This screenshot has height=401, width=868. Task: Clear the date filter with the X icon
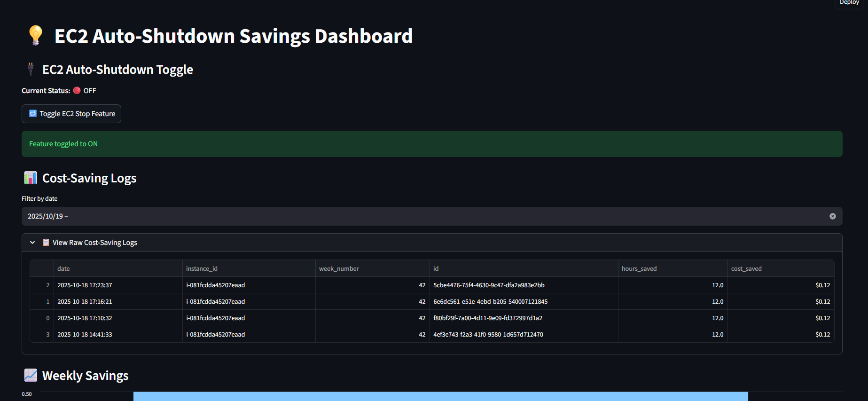833,216
